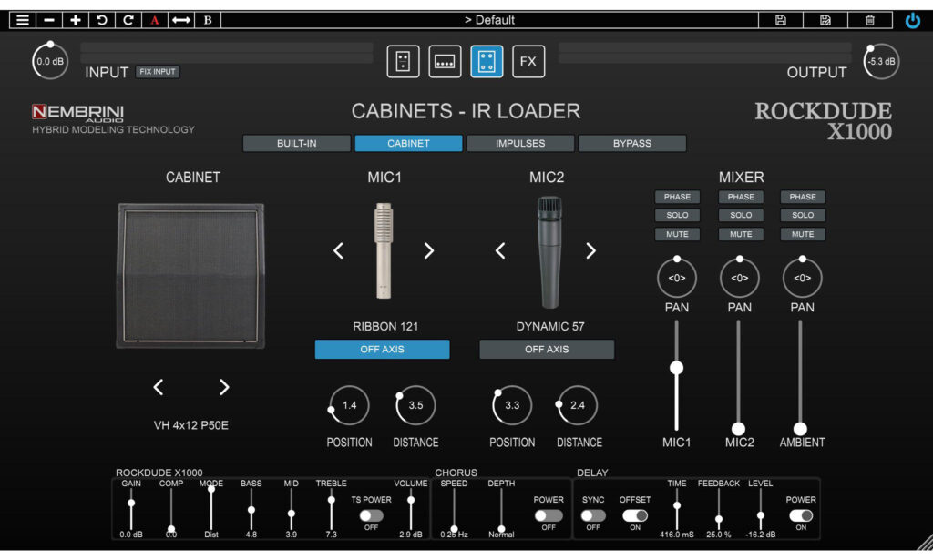
Task: Select the previous cabinet model
Action: (159, 388)
